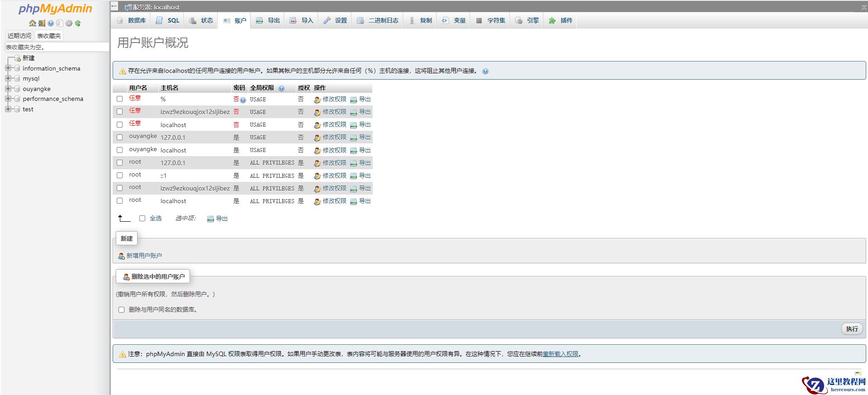Click export icon for 任意 at izwz9ezkouqjox12sljibez
This screenshot has height=395, width=868.
354,112
